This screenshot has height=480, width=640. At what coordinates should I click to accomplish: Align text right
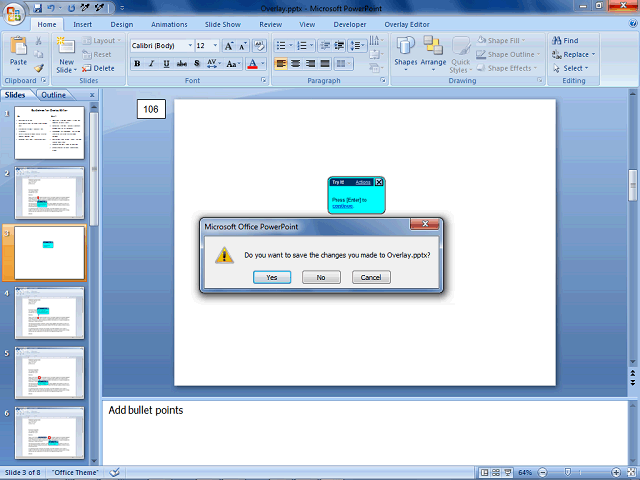click(x=310, y=64)
